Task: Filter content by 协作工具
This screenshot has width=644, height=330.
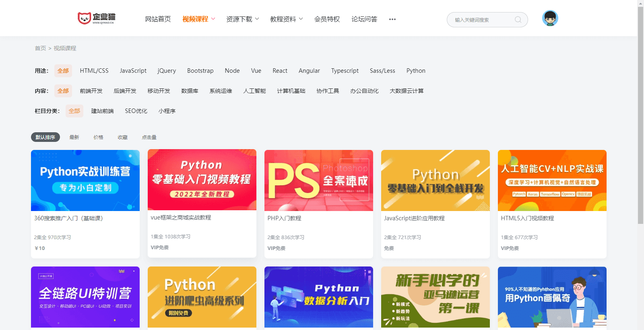Action: coord(328,91)
